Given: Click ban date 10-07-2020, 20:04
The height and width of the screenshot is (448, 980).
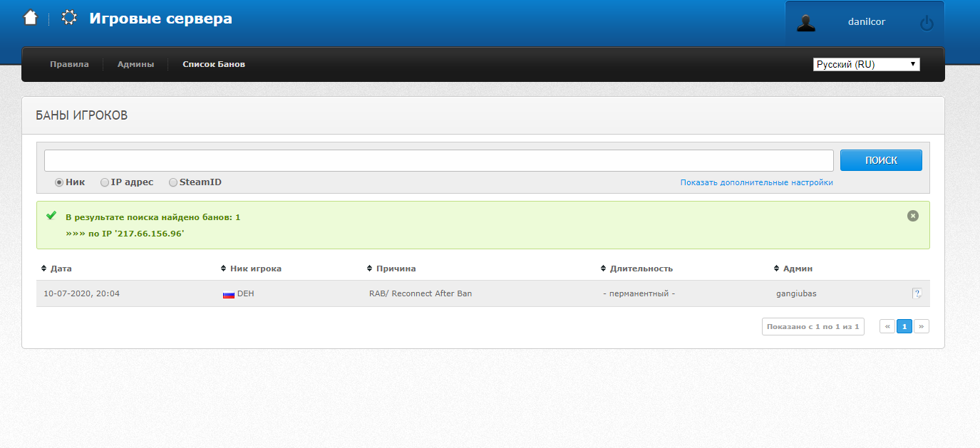Looking at the screenshot, I should pyautogui.click(x=82, y=293).
